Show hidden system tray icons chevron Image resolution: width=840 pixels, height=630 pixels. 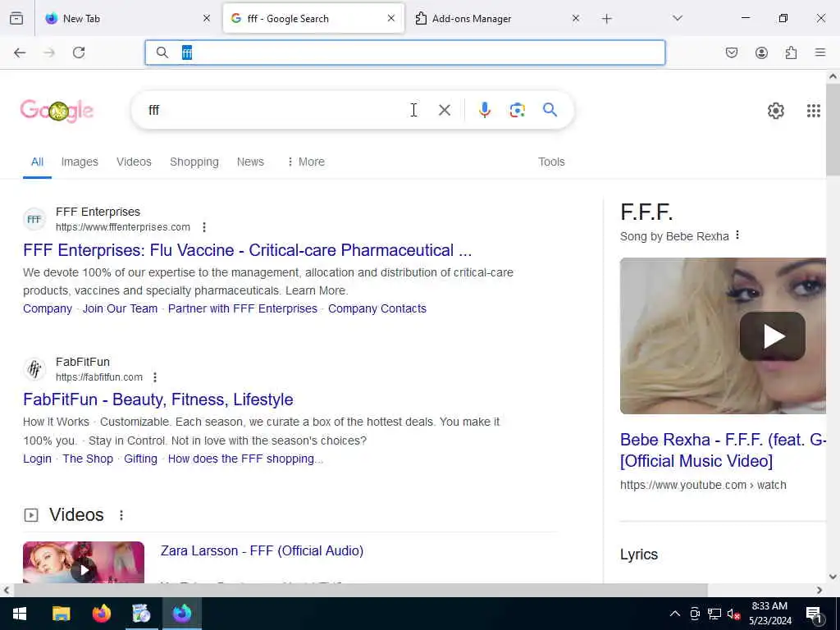[x=675, y=614]
